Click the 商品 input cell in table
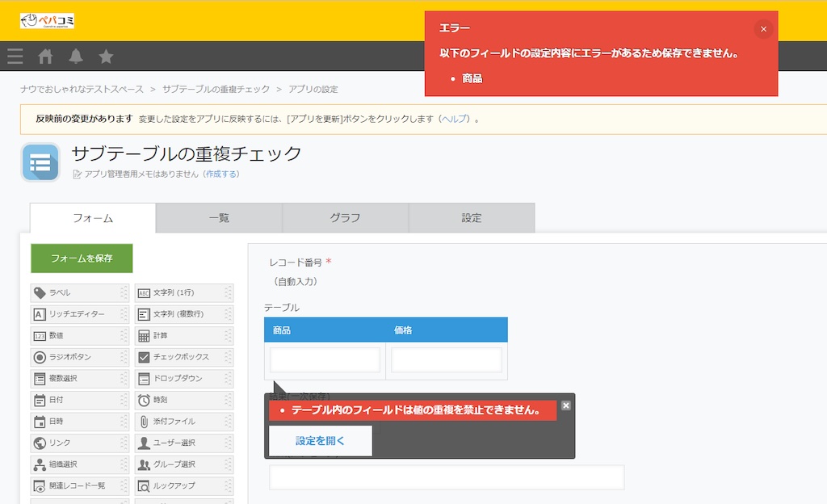827x504 pixels. click(x=325, y=359)
